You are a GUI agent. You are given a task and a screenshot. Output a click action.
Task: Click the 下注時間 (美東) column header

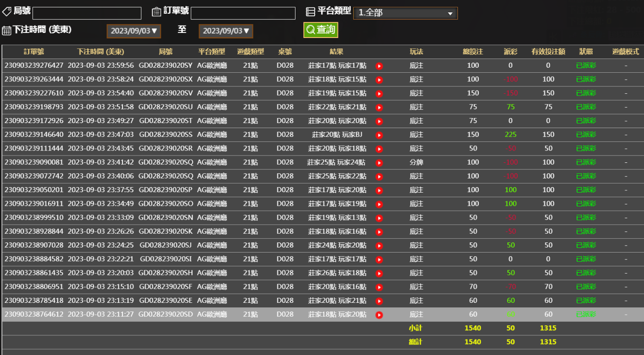[x=101, y=52]
